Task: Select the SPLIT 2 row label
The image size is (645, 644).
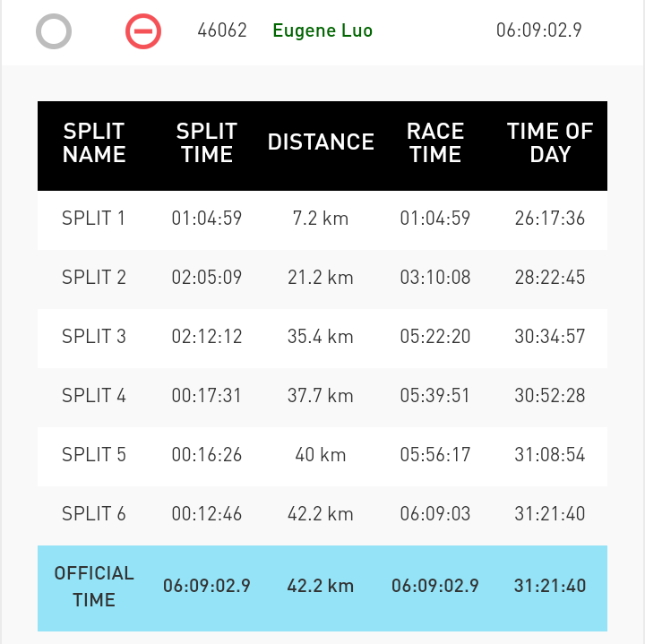Action: 94,277
